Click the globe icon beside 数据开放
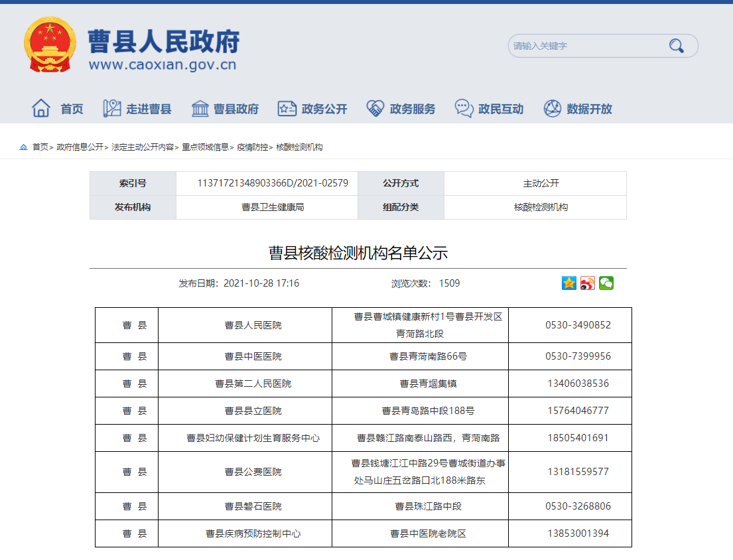The height and width of the screenshot is (560, 733). 551,107
